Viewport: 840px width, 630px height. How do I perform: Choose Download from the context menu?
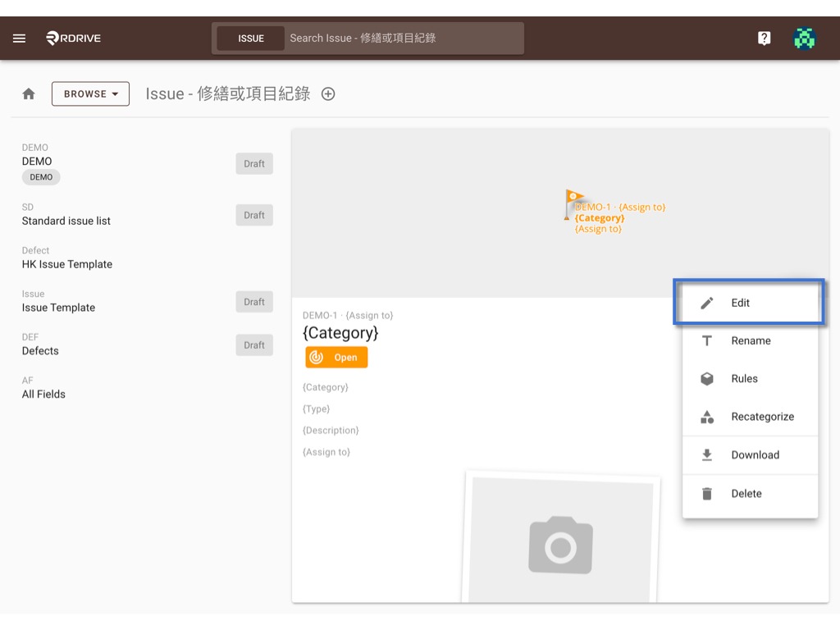750,454
